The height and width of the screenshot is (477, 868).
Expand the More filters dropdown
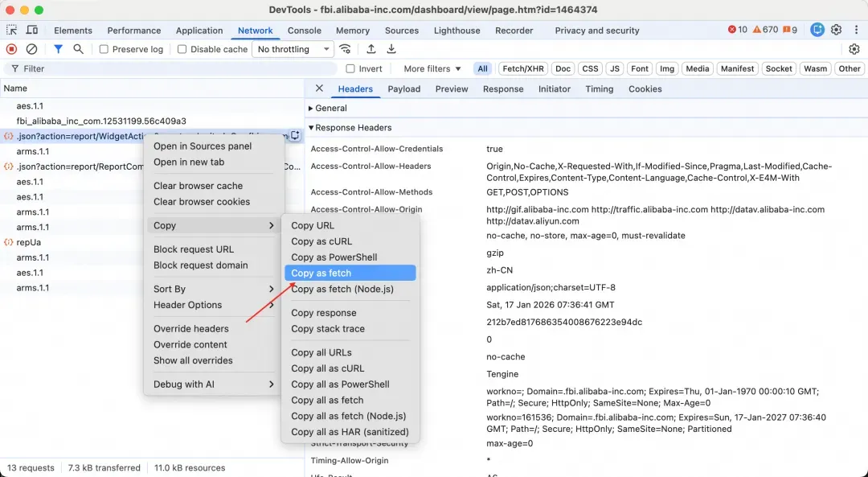(x=432, y=69)
